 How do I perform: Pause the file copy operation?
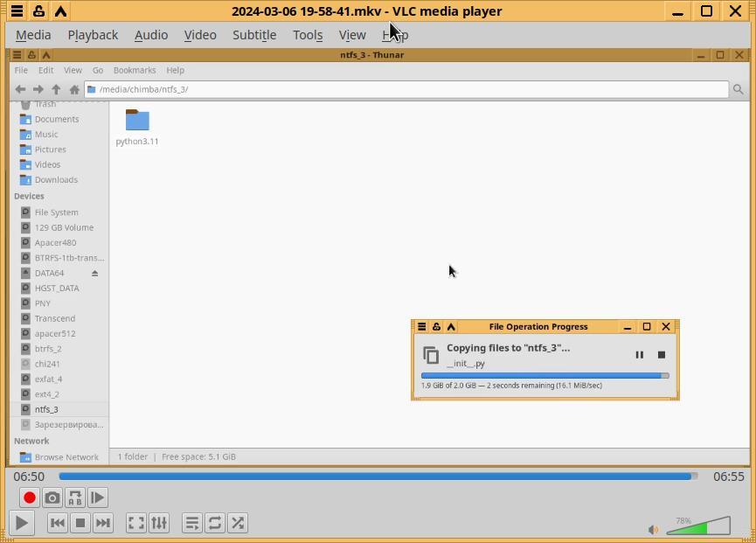(639, 355)
